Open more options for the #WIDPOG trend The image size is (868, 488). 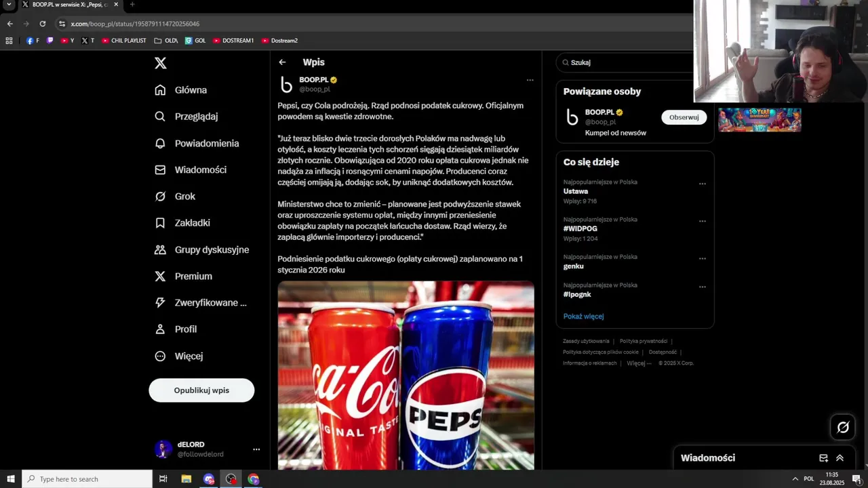click(x=703, y=221)
